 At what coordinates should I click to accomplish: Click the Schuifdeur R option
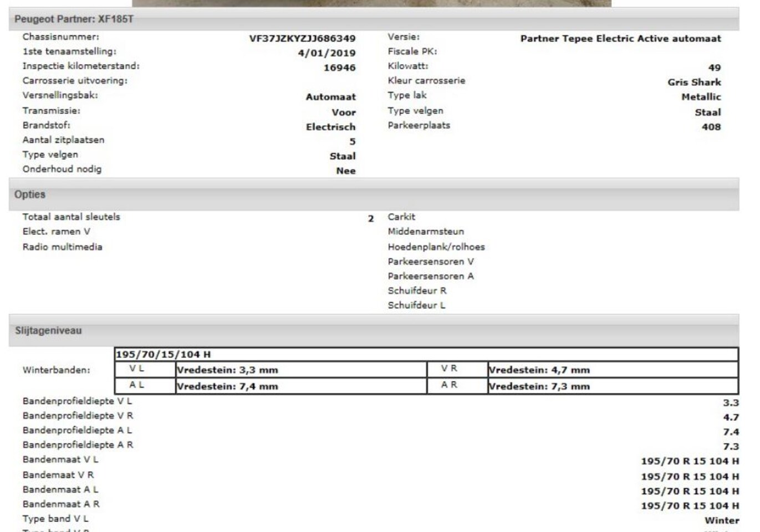(417, 291)
